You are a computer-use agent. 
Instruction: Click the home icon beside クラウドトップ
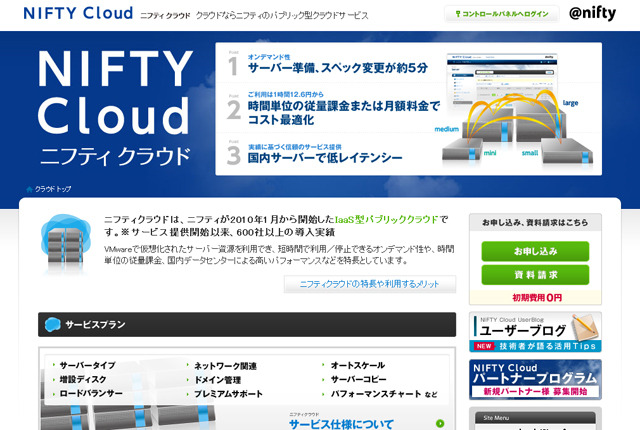pyautogui.click(x=29, y=189)
